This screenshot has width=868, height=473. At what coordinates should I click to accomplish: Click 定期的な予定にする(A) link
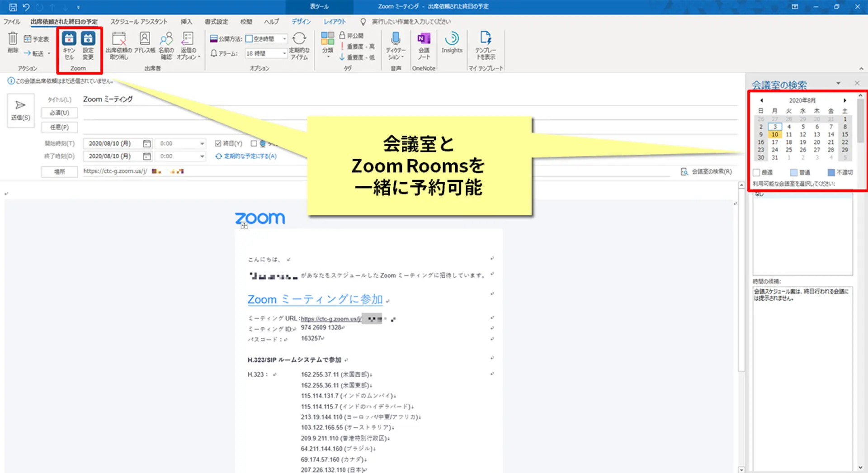click(246, 156)
